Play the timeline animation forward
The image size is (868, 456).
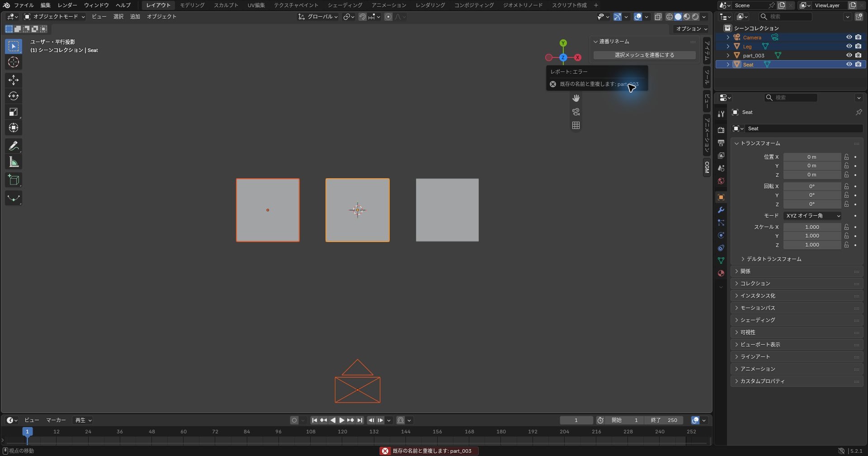[x=342, y=420]
